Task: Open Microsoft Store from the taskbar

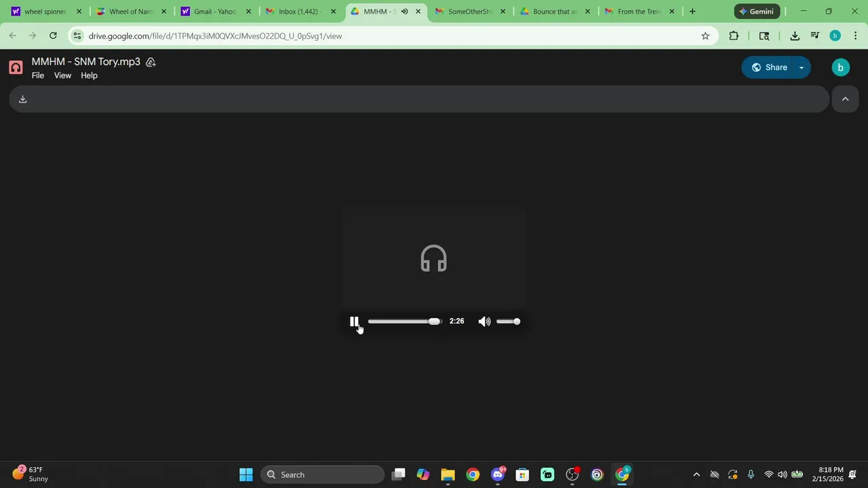Action: pos(522,474)
